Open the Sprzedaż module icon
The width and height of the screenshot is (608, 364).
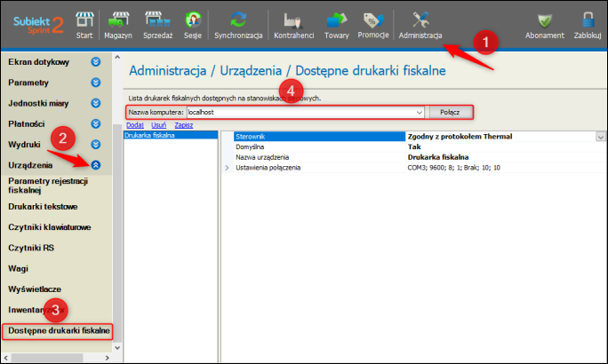pyautogui.click(x=157, y=20)
